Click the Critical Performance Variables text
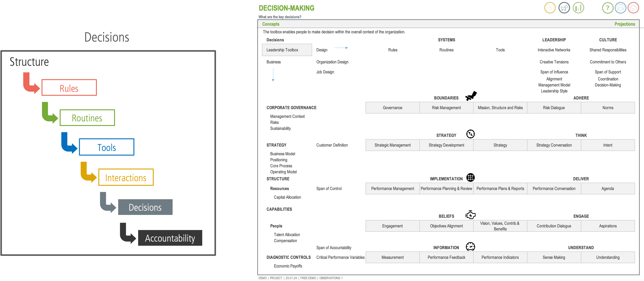 (340, 258)
